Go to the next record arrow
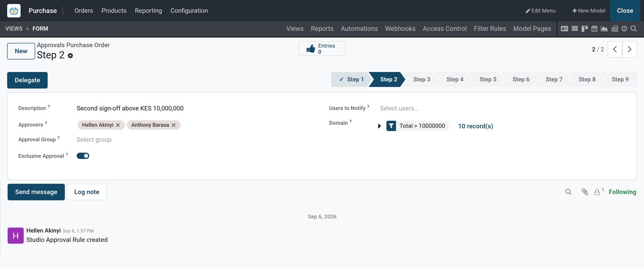 (630, 49)
